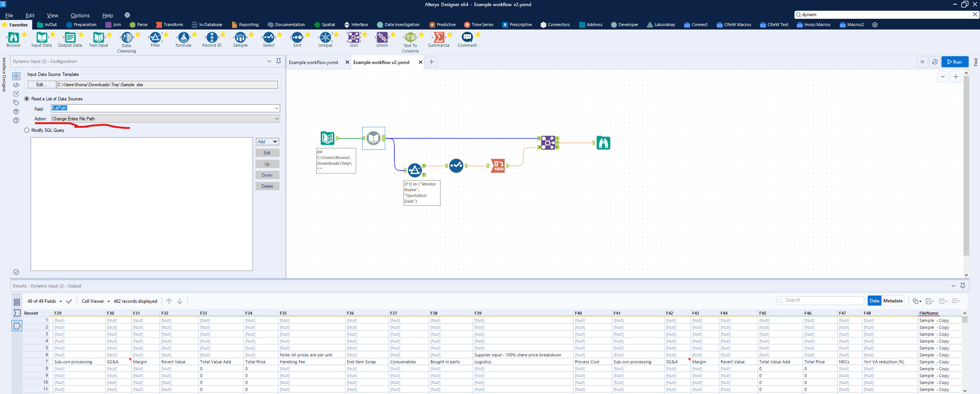Enable Read a List of Data Sources

[26, 98]
